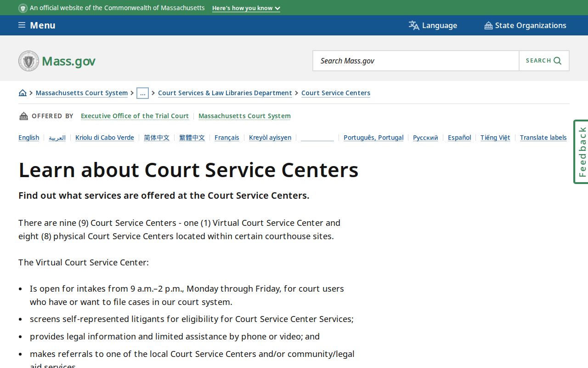
Task: Click Massachusetts Court System under Offered By
Action: [x=244, y=116]
